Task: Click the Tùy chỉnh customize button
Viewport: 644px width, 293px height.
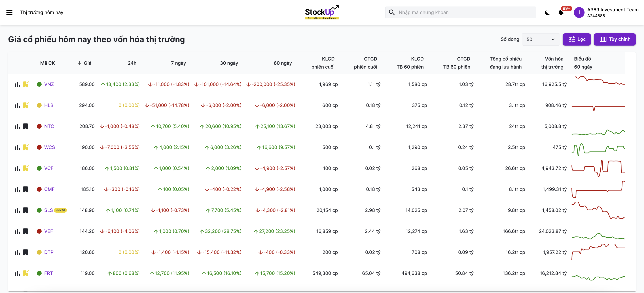Action: point(614,40)
